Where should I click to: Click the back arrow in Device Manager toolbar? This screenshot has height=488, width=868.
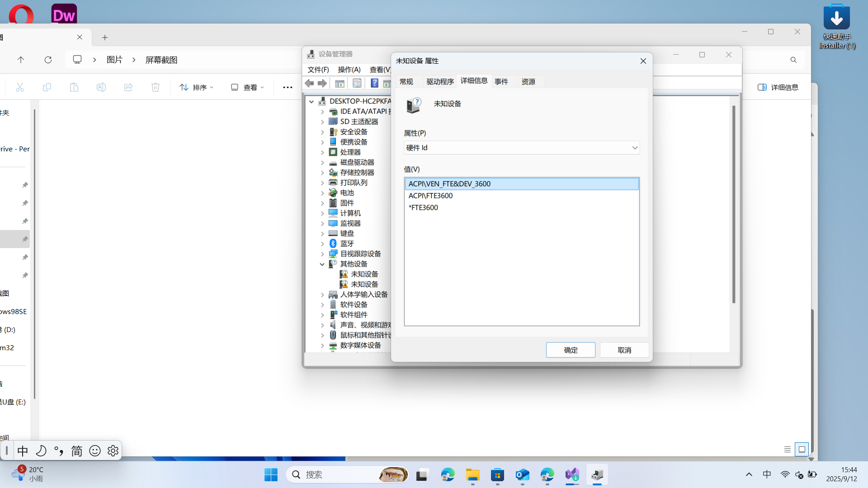click(x=310, y=83)
